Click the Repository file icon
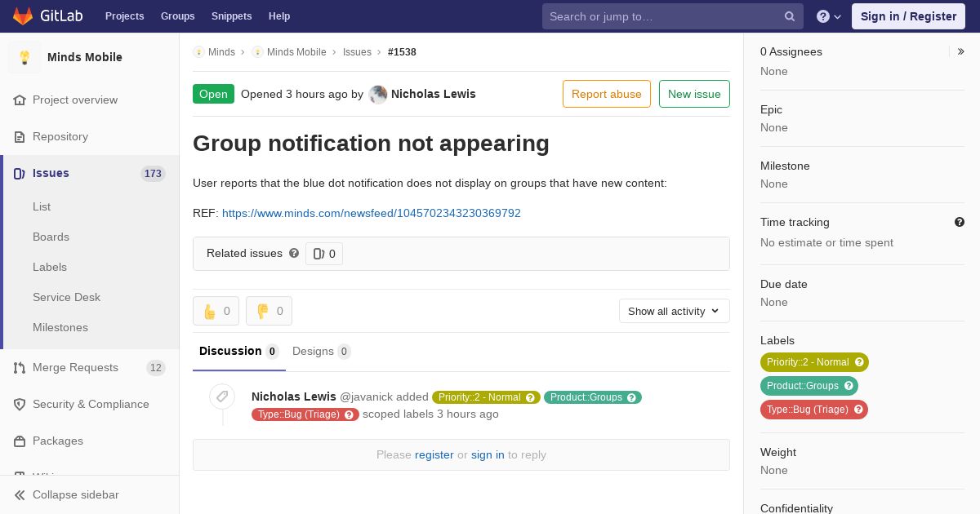This screenshot has width=980, height=514. (20, 136)
